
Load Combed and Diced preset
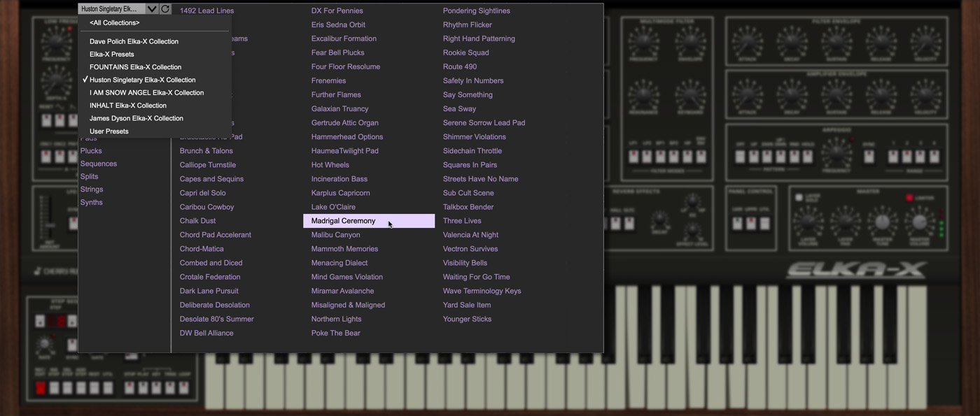click(x=211, y=263)
